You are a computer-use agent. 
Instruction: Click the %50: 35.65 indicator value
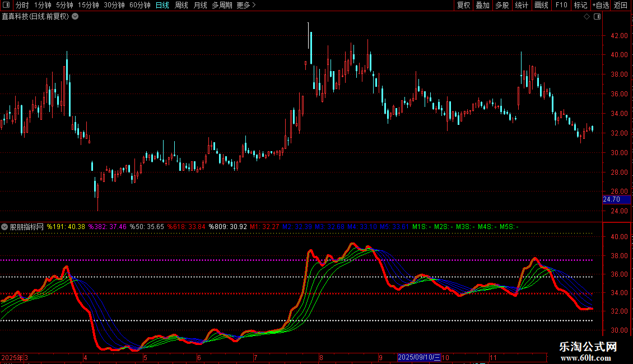pyautogui.click(x=147, y=227)
